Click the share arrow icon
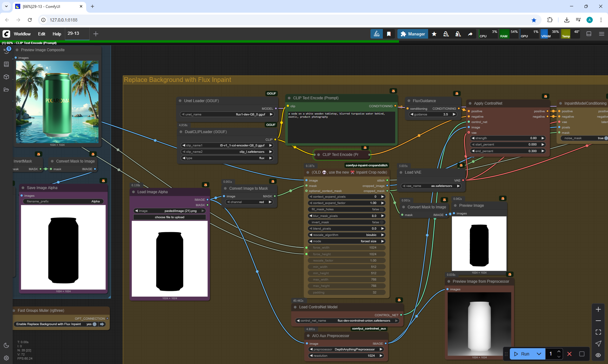608x364 pixels. tap(470, 34)
